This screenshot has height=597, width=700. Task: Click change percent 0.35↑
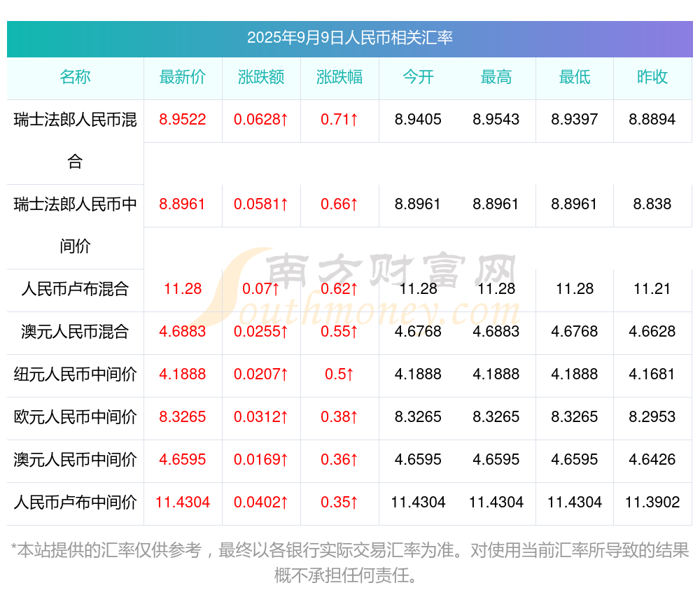point(339,503)
